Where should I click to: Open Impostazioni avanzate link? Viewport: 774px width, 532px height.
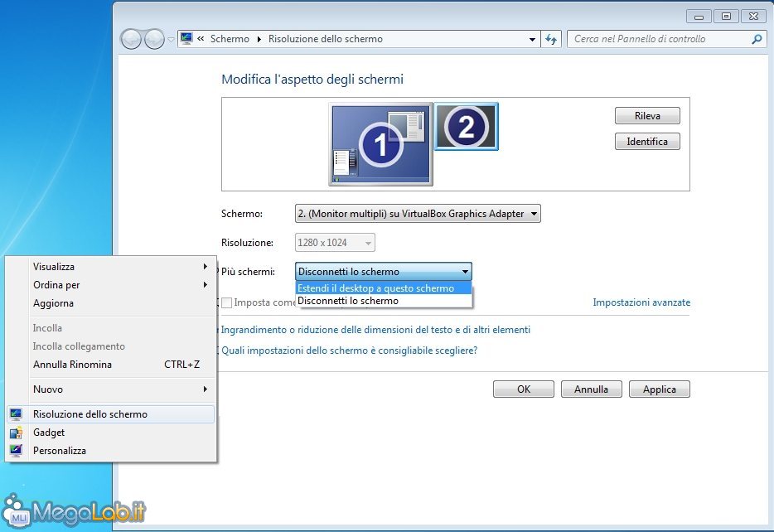pos(641,302)
